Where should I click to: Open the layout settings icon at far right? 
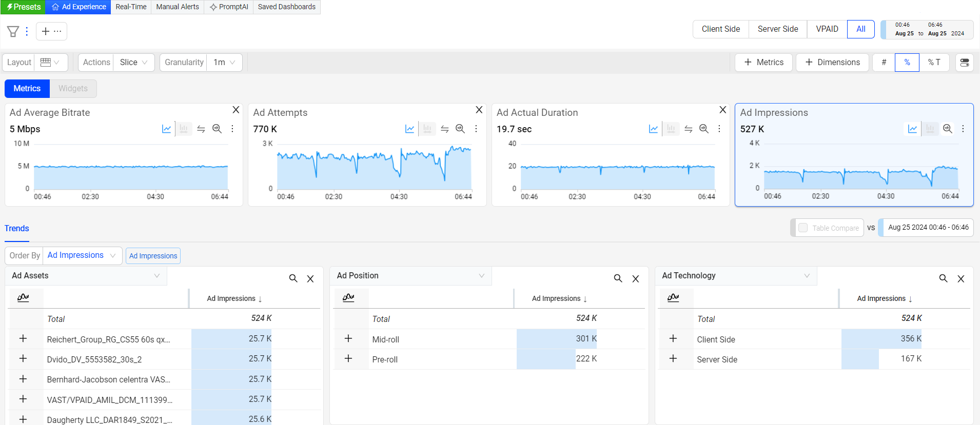point(964,63)
